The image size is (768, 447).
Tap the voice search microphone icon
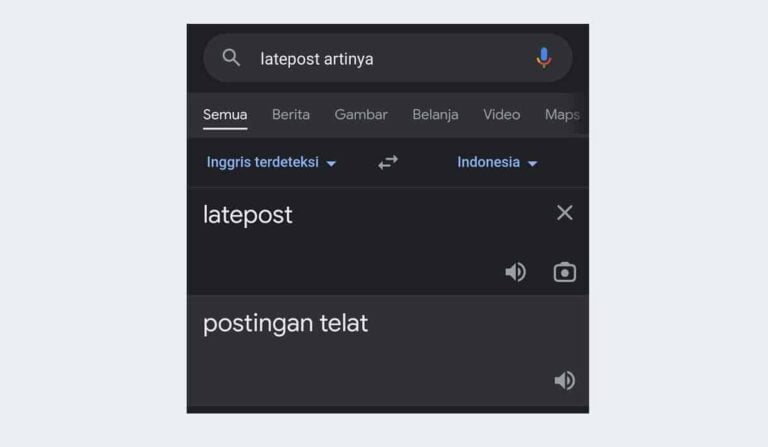(544, 58)
